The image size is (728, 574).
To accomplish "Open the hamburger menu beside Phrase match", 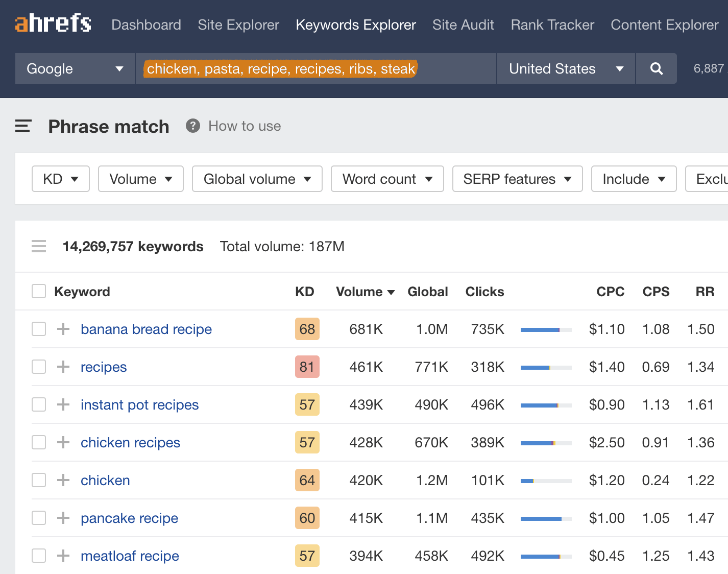I will pos(23,126).
